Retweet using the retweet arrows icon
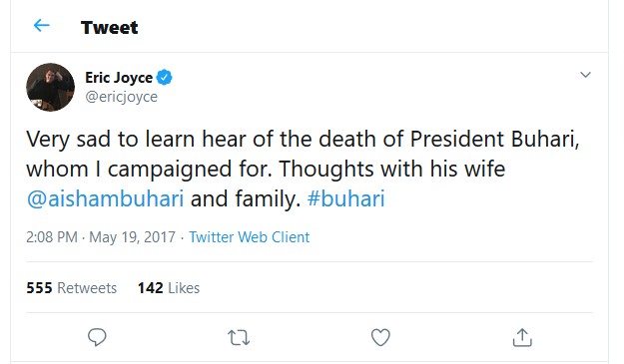This screenshot has height=364, width=624. coord(239,338)
